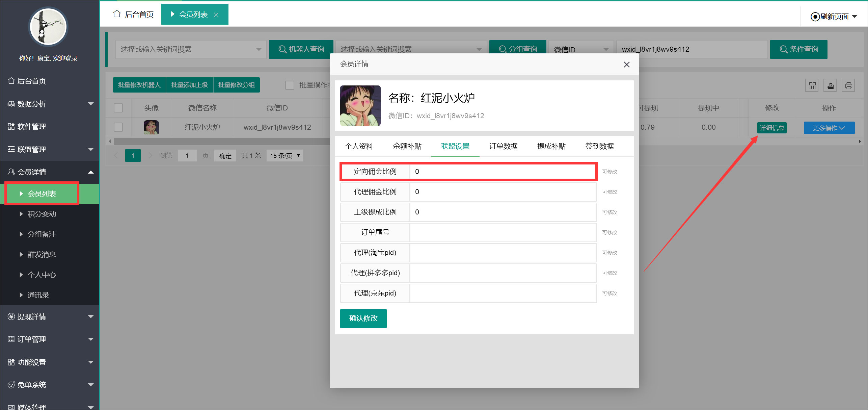Check the select-all header checkbox
The height and width of the screenshot is (410, 868).
tap(118, 108)
